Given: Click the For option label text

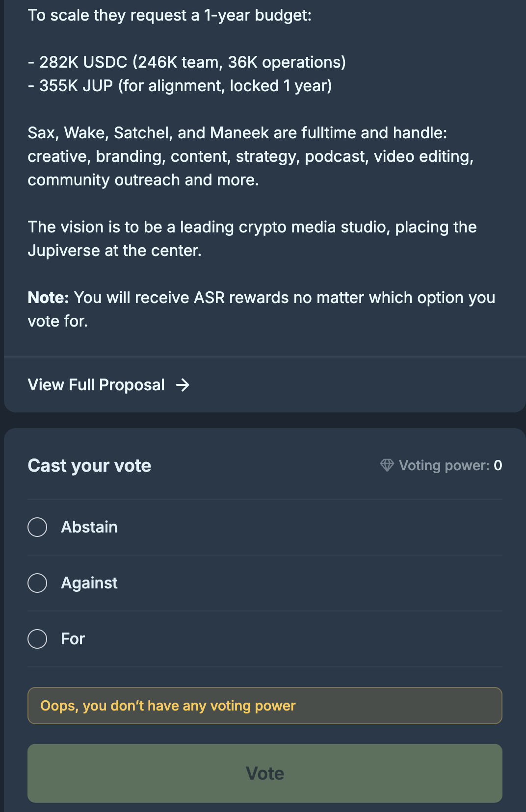Looking at the screenshot, I should click(73, 639).
